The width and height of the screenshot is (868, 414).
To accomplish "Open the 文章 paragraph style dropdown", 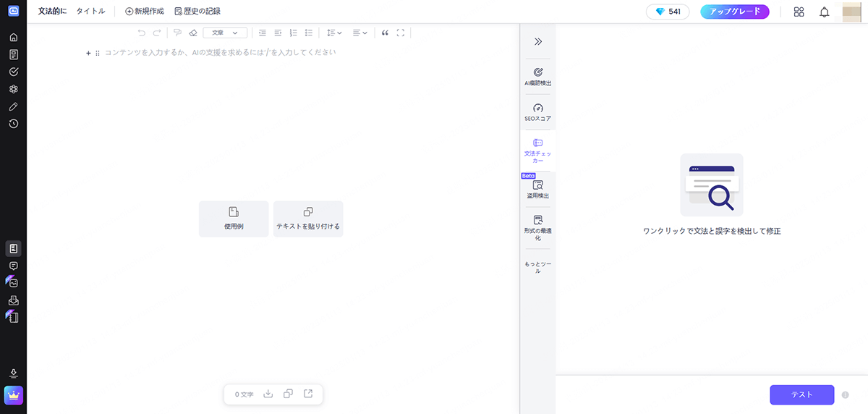I will point(225,33).
